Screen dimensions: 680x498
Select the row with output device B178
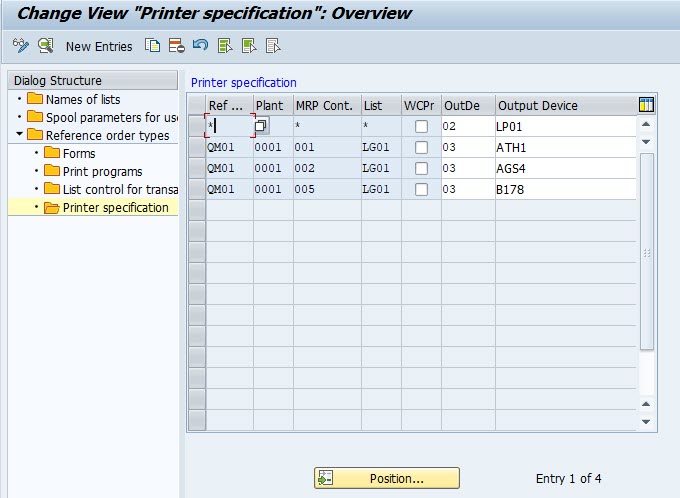point(197,189)
